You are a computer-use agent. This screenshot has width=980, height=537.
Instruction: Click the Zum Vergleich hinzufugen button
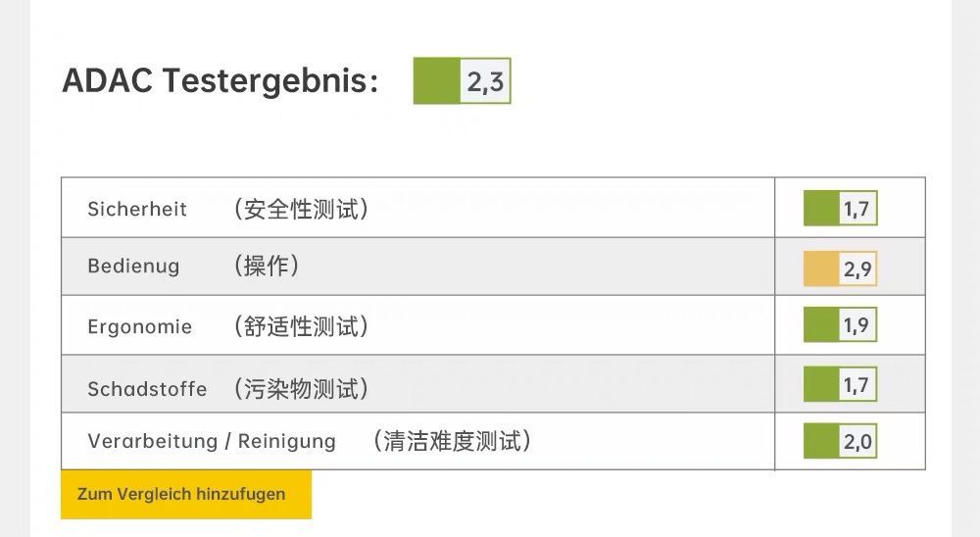click(x=185, y=494)
